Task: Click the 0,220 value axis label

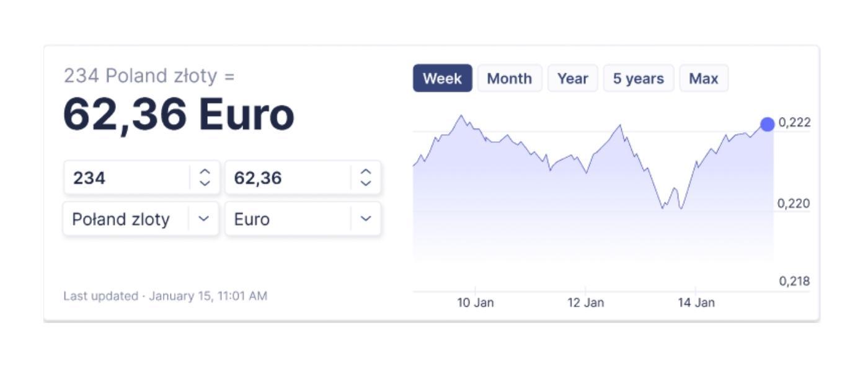Action: coord(794,203)
